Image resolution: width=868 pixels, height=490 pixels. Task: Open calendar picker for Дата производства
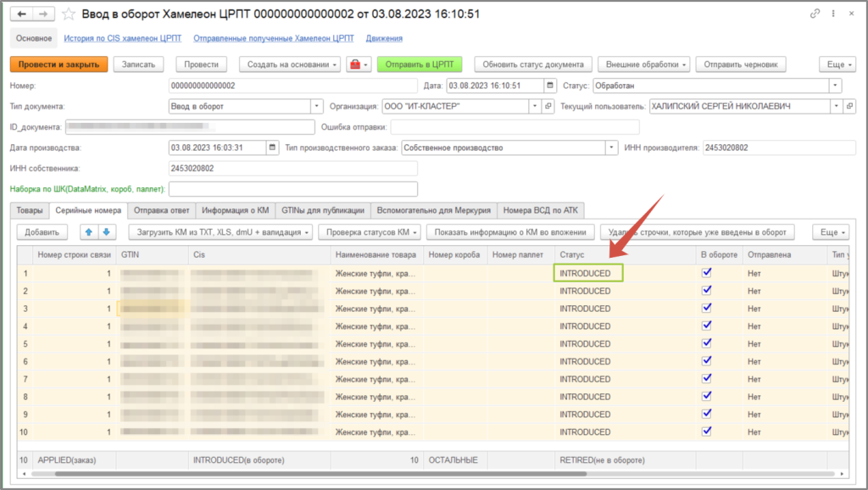coord(272,148)
